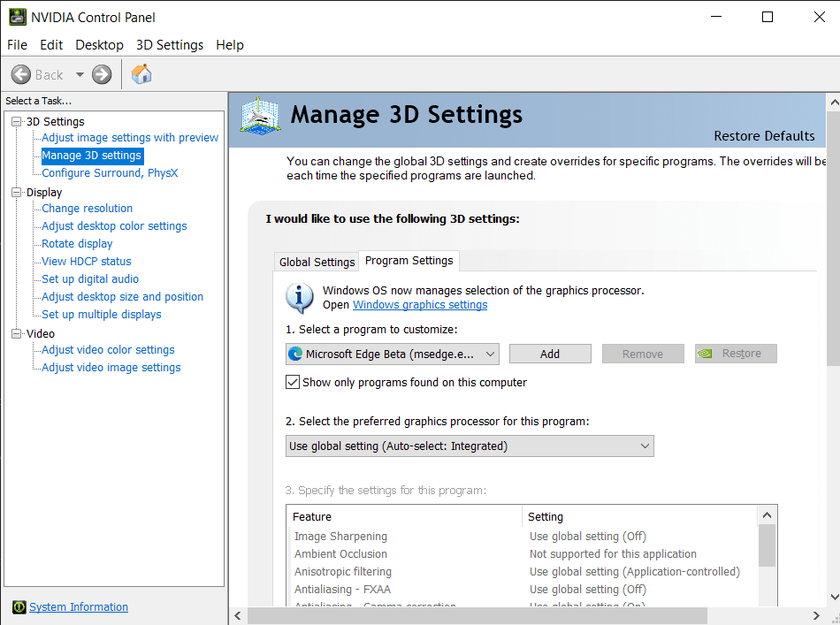Click the horizontal scrollbar thumb
The width and height of the screenshot is (840, 625).
477,616
